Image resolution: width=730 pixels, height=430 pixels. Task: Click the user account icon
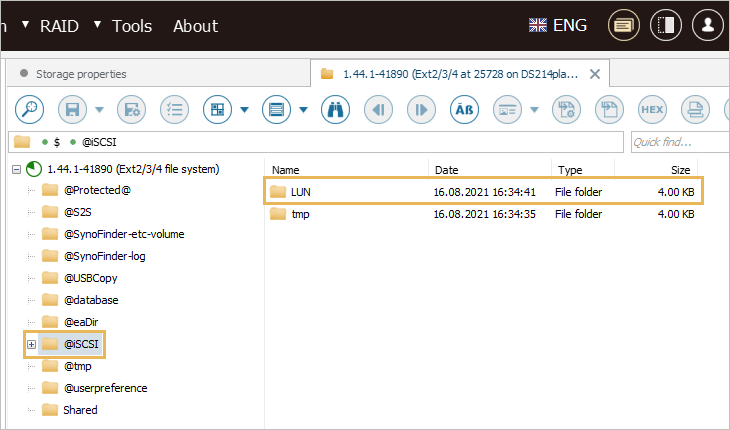pos(708,26)
